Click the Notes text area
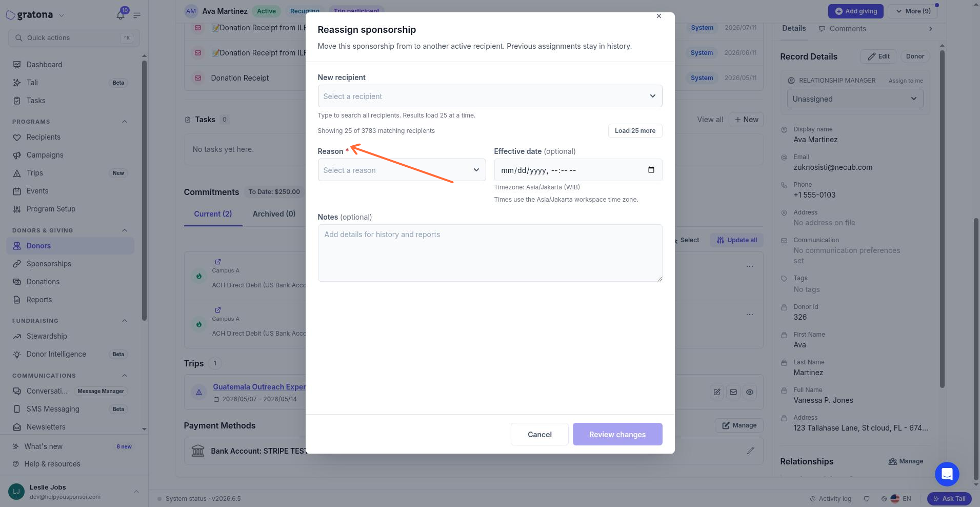Image resolution: width=980 pixels, height=507 pixels. point(490,253)
